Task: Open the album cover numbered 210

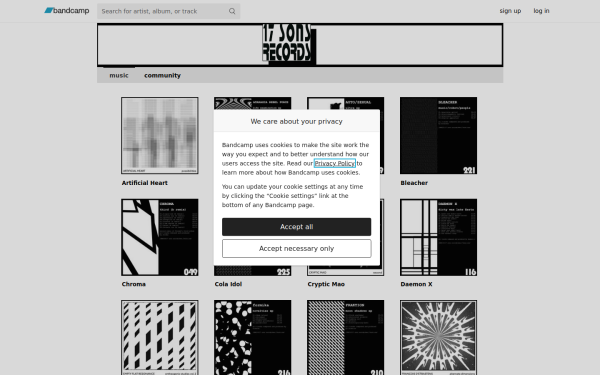Action: coord(346,338)
